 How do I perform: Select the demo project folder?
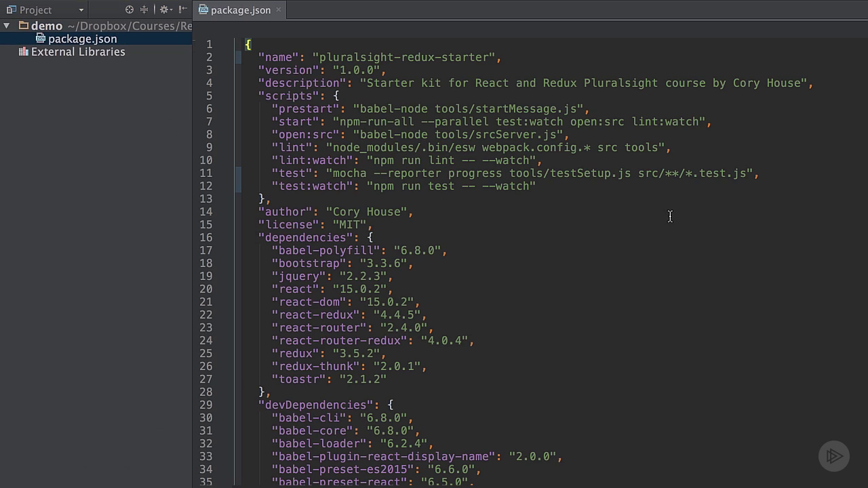coord(47,26)
